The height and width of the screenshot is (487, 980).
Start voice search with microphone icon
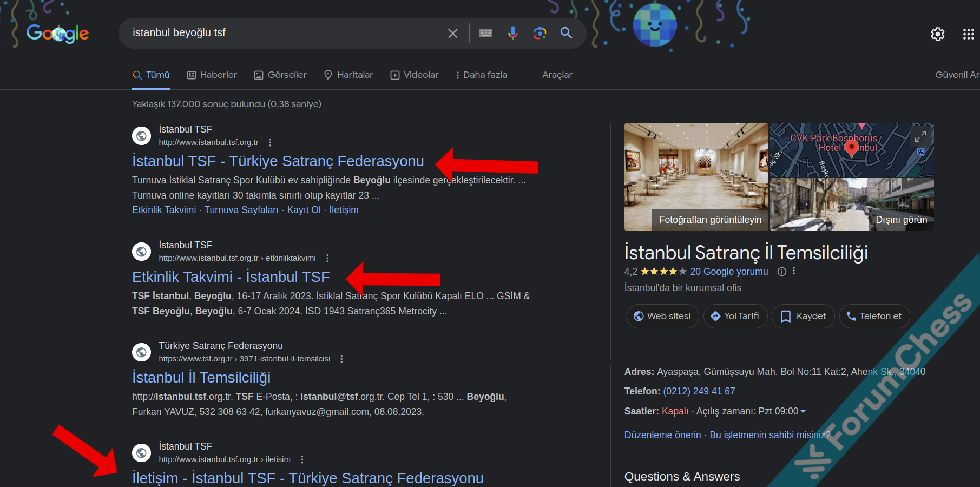[x=512, y=33]
